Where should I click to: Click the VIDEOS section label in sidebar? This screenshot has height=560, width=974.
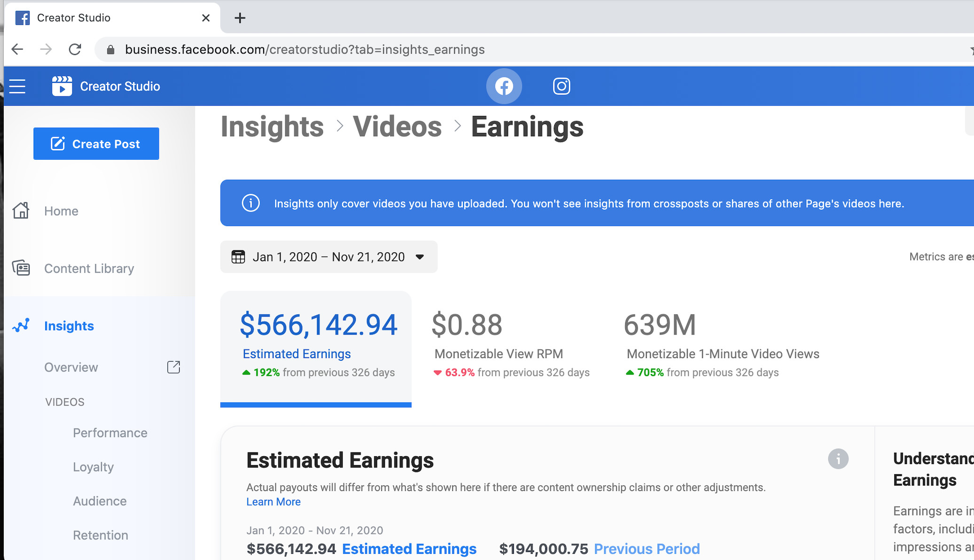click(65, 402)
